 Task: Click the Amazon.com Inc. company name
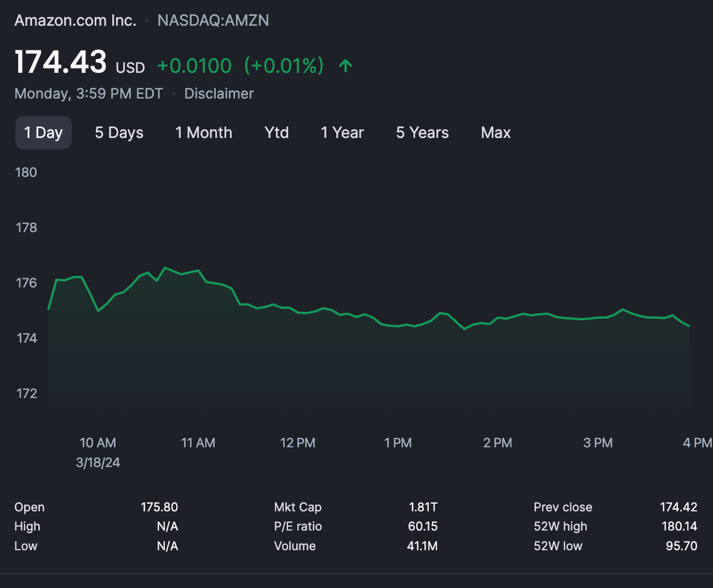click(75, 20)
